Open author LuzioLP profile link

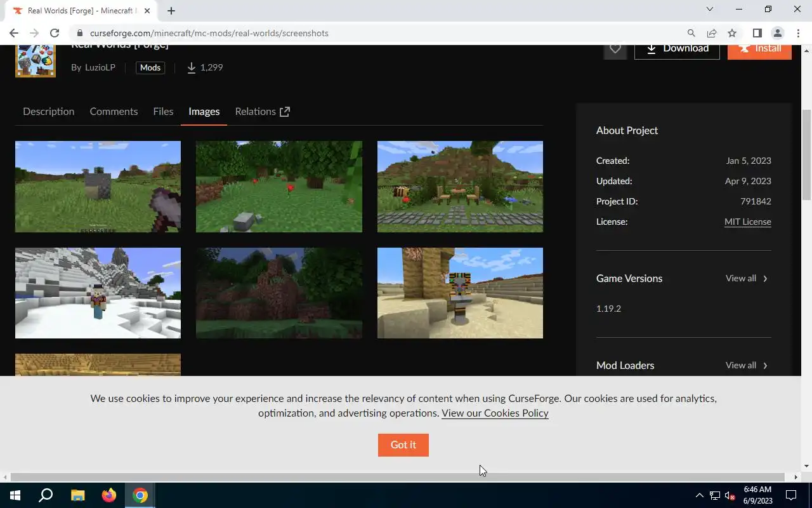point(100,67)
